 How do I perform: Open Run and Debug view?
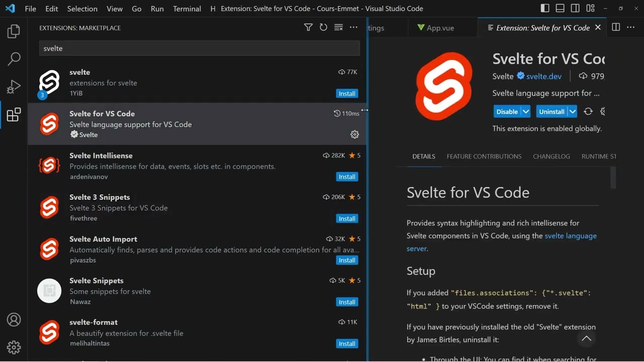coord(14,87)
